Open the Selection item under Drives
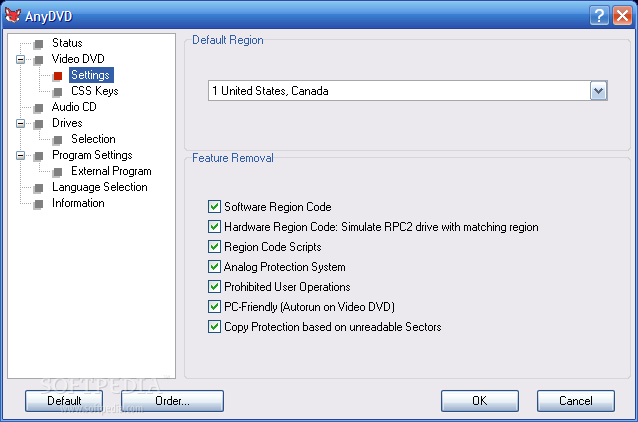Viewport: 638px width, 422px height. pos(93,139)
